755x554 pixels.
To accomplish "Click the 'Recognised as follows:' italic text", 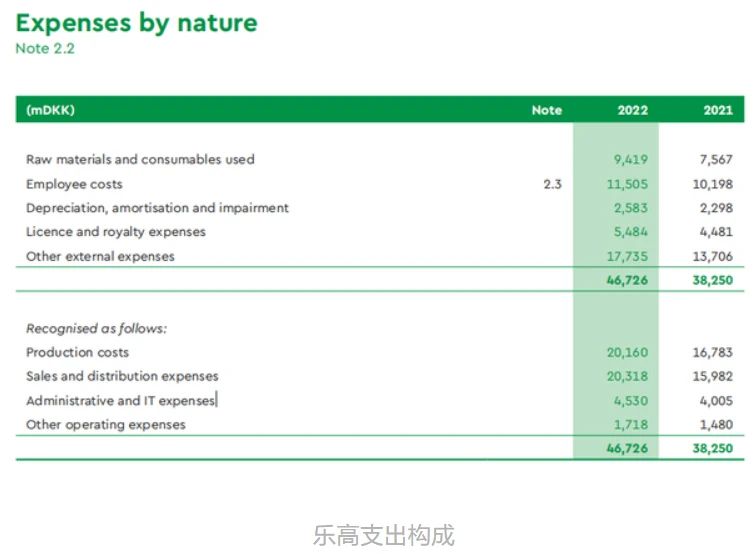I will [x=96, y=329].
